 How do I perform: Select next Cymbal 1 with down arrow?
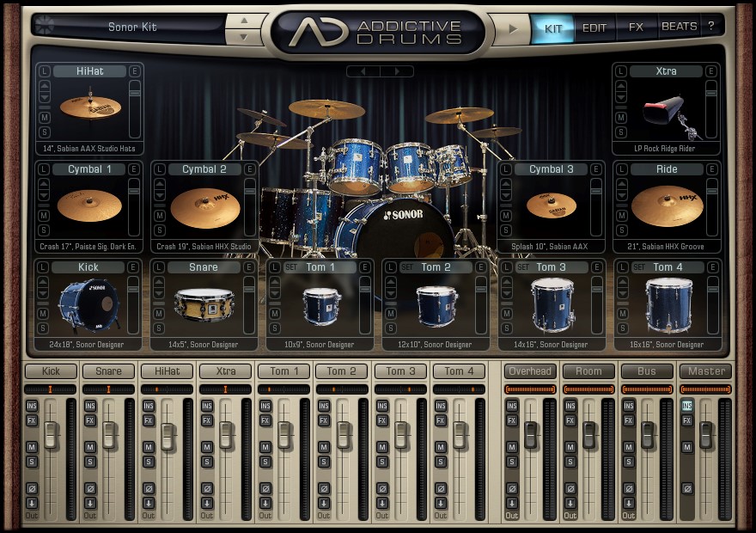[x=44, y=196]
